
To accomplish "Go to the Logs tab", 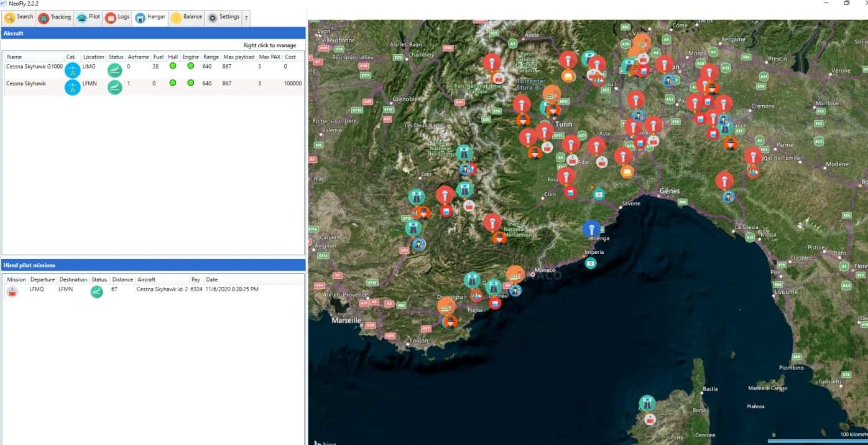I will pos(117,17).
